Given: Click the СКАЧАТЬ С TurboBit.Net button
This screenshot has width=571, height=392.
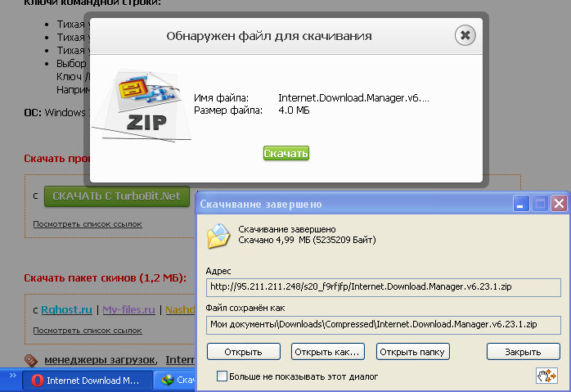Looking at the screenshot, I should pos(116,196).
